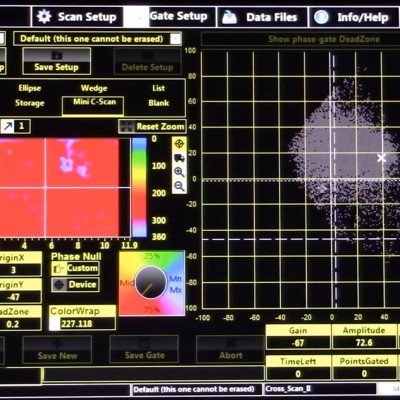Open the Info/Help section
Image resolution: width=400 pixels, height=400 pixels.
(x=354, y=17)
